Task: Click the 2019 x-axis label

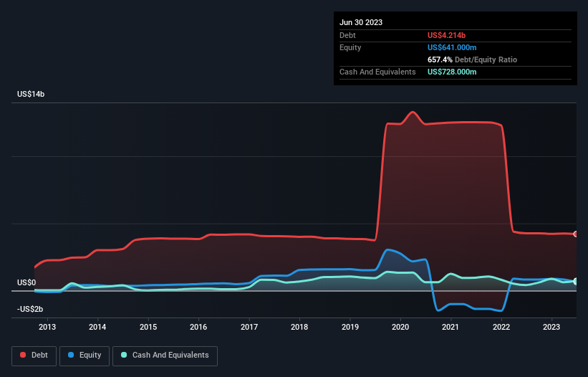Action: point(350,327)
